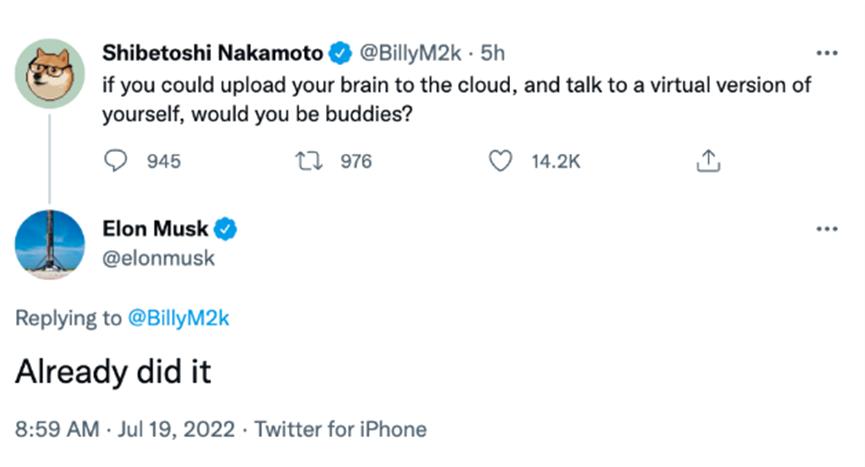
Task: Click the 8:59 AM · Jul 19, 2022 timestamp
Action: click(x=125, y=429)
